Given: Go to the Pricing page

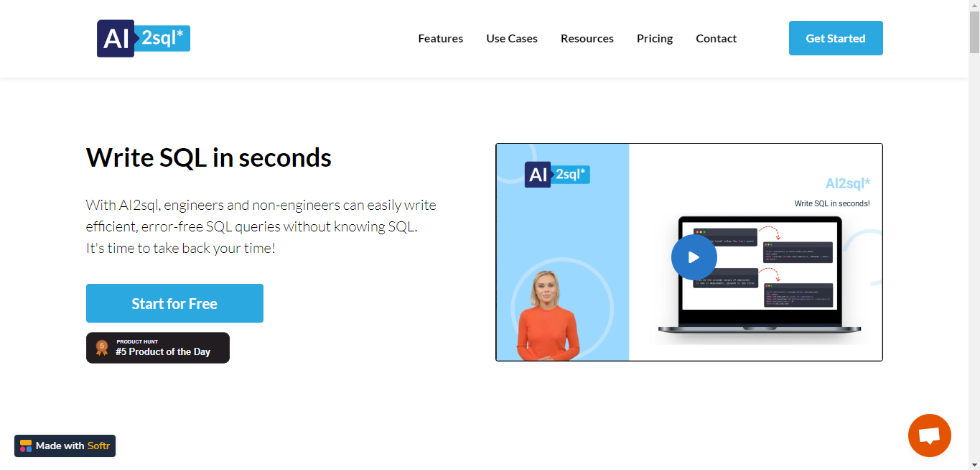Looking at the screenshot, I should tap(655, 39).
